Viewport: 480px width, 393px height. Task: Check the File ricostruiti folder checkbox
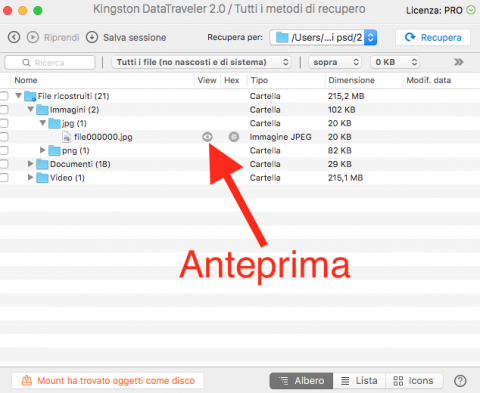(4, 96)
